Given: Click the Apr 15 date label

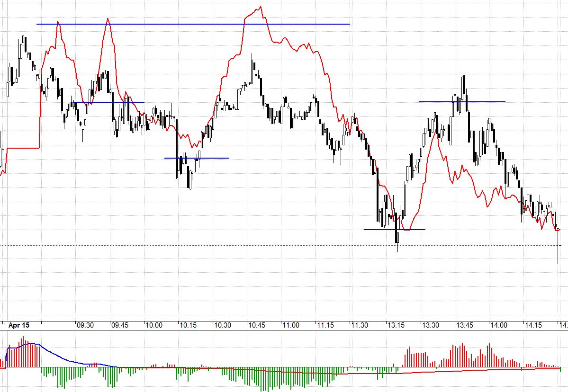Looking at the screenshot, I should point(19,325).
